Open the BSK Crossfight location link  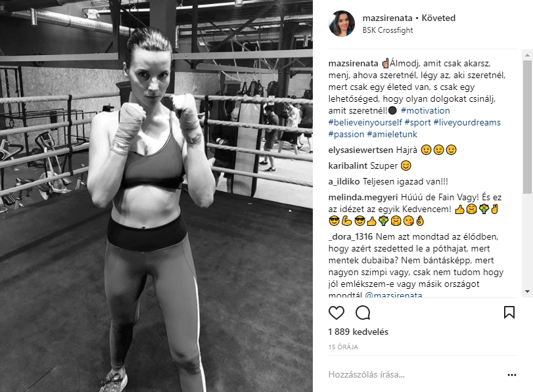tap(388, 30)
